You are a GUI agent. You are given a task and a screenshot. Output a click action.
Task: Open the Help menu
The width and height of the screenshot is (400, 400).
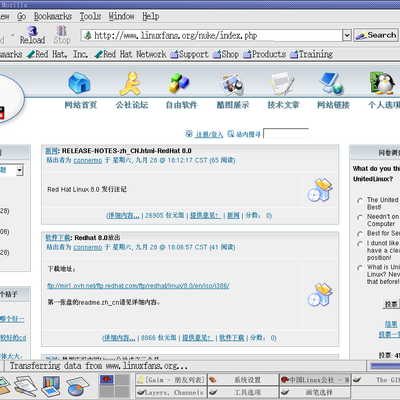point(151,16)
